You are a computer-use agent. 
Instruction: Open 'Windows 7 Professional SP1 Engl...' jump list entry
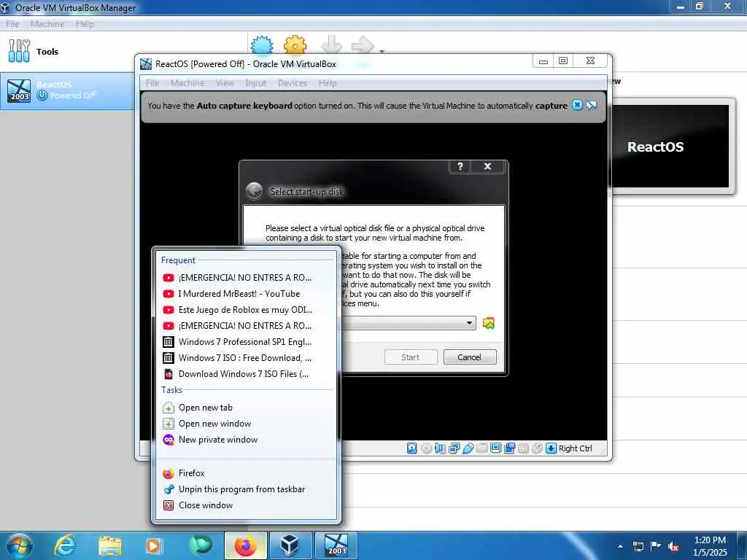tap(246, 342)
